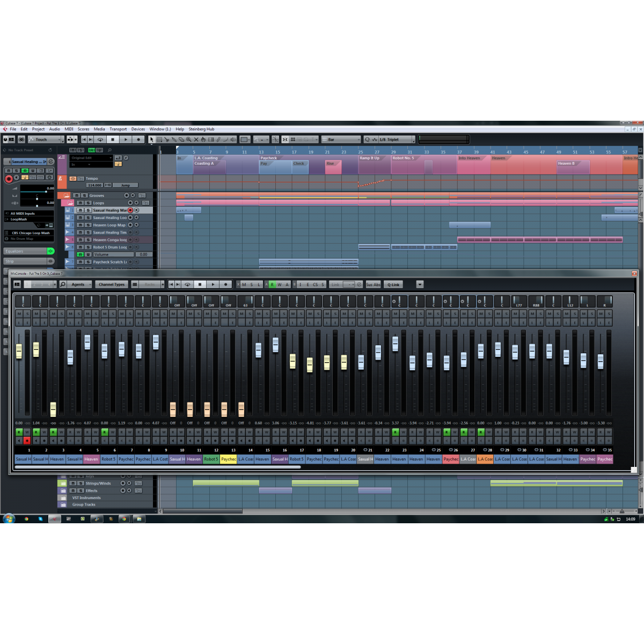Toggle Cycle loop in main toolbar
The width and height of the screenshot is (644, 644).
[100, 140]
